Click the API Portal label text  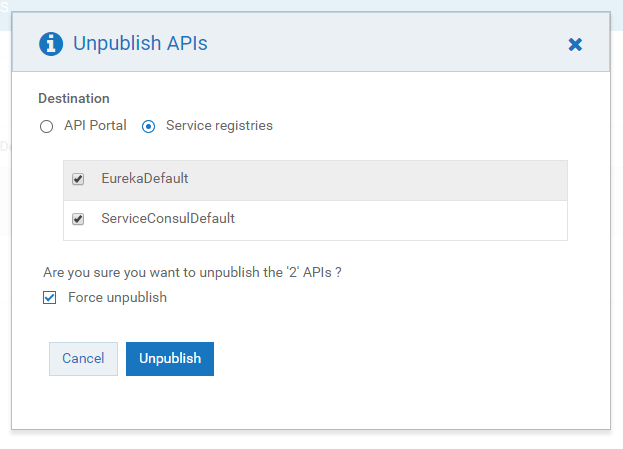point(95,126)
